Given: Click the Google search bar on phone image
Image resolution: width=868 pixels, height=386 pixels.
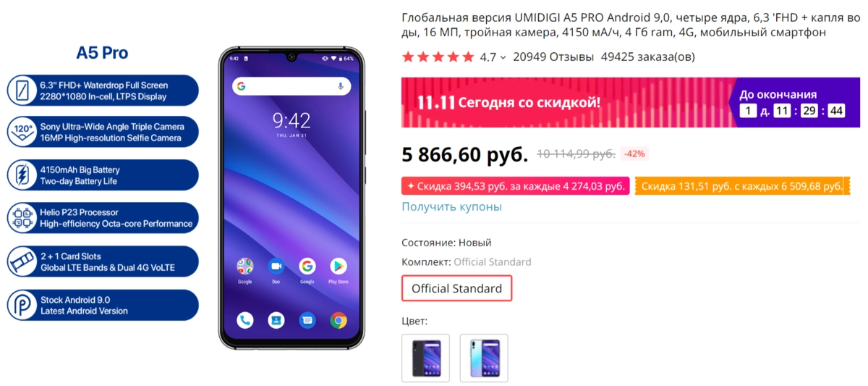Looking at the screenshot, I should tap(292, 86).
